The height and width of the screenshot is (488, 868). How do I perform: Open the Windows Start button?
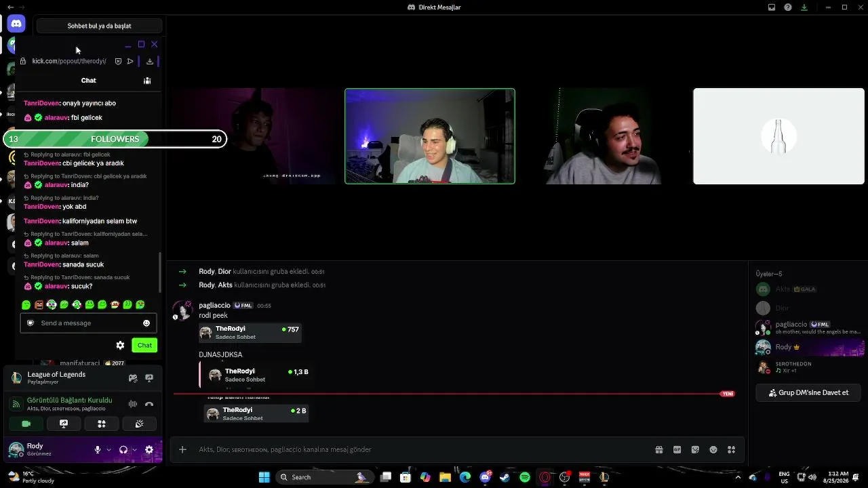tap(264, 477)
